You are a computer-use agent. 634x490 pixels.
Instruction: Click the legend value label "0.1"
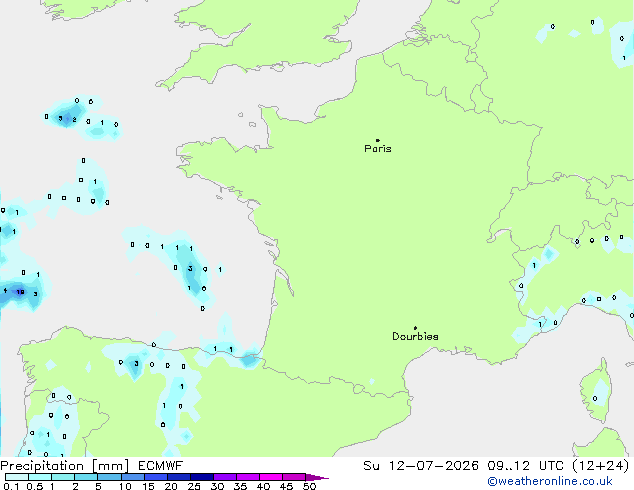(x=10, y=486)
